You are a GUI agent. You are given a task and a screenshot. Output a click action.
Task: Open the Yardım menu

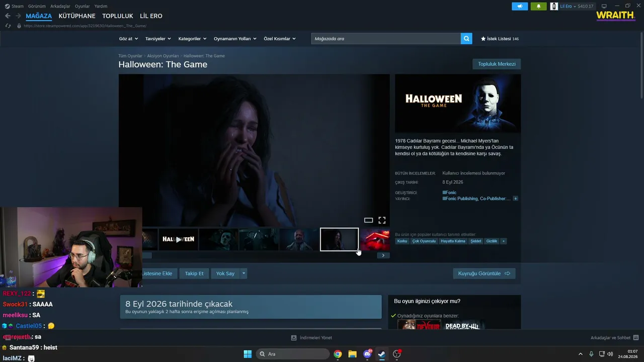pos(101,6)
